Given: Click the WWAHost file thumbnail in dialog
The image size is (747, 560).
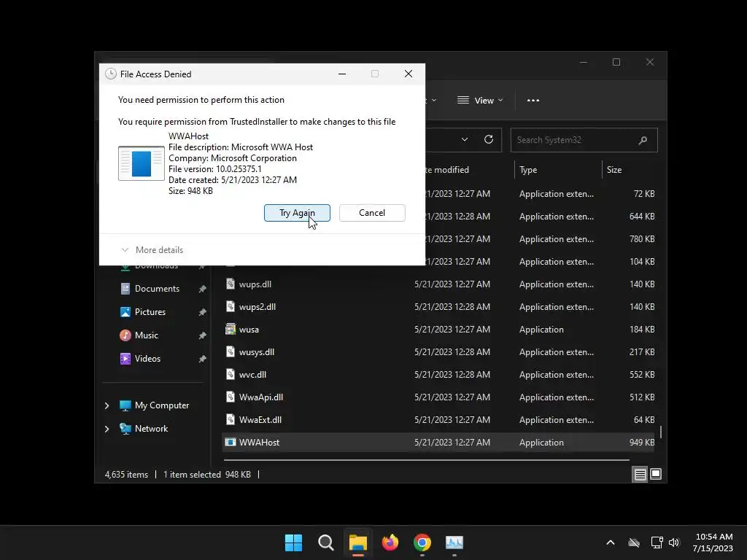Looking at the screenshot, I should (x=142, y=163).
